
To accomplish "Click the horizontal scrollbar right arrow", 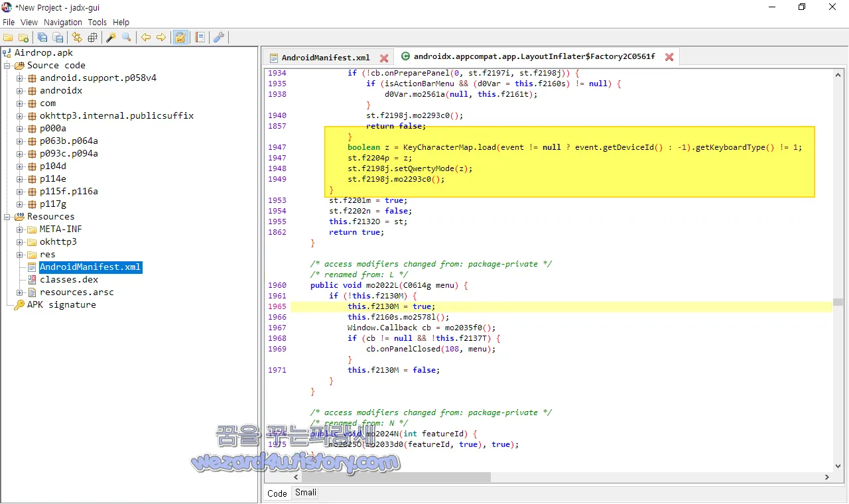I will [827, 477].
